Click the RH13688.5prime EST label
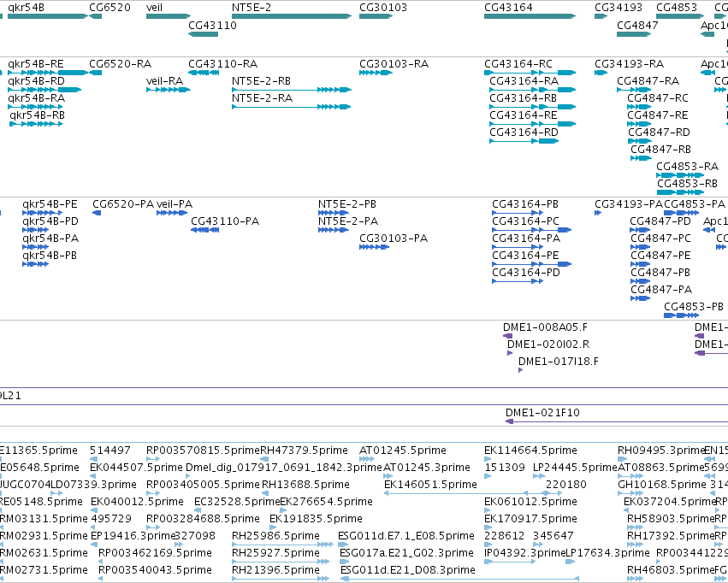 [x=306, y=485]
